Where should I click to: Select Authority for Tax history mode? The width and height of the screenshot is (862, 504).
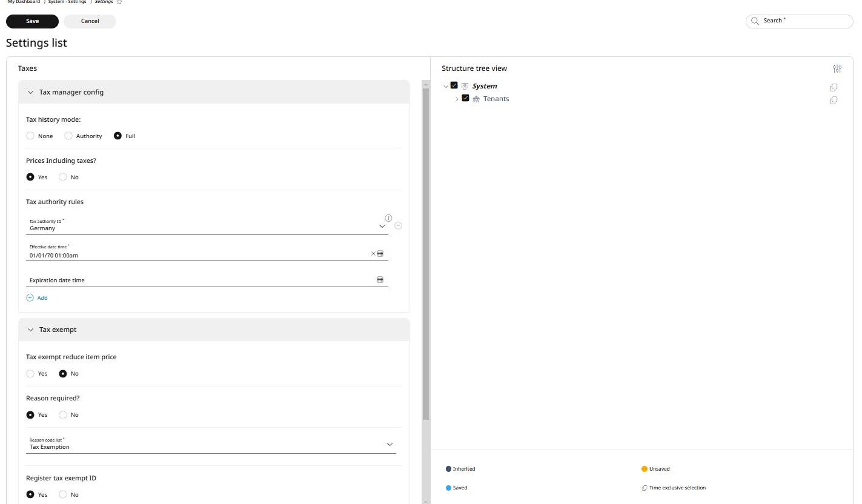point(68,136)
